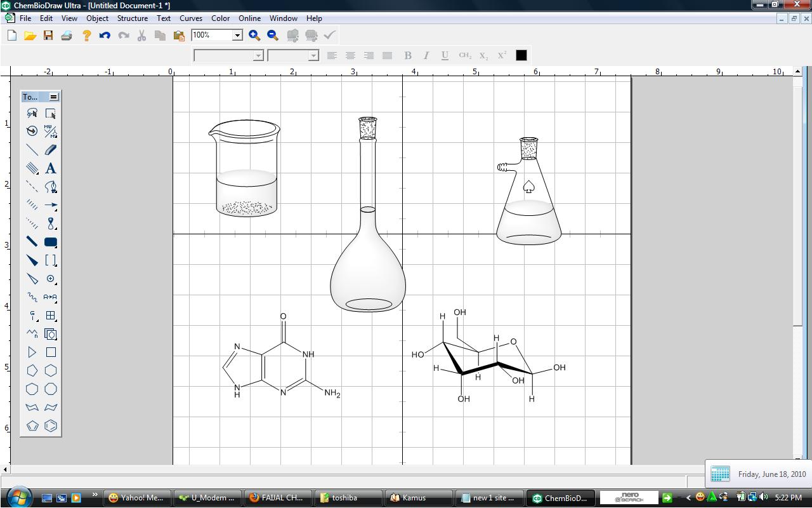The height and width of the screenshot is (508, 812).
Task: Open the text color swatch
Action: pyautogui.click(x=521, y=55)
